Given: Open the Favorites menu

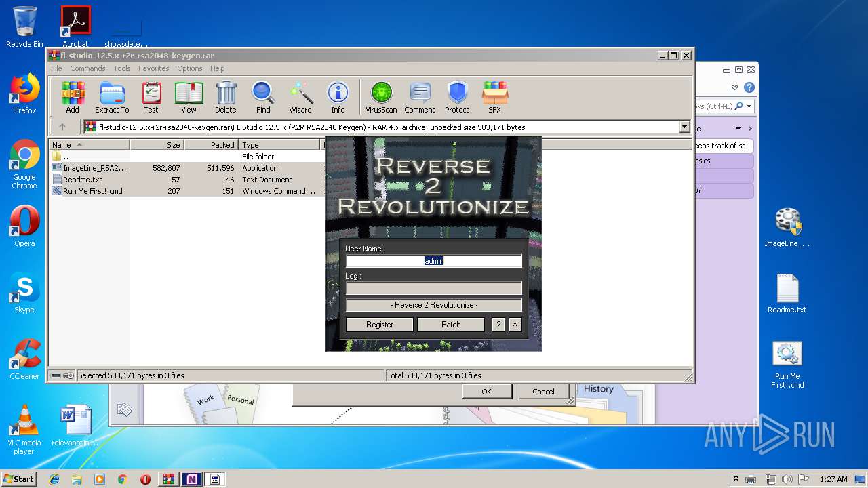Looking at the screenshot, I should tap(154, 68).
